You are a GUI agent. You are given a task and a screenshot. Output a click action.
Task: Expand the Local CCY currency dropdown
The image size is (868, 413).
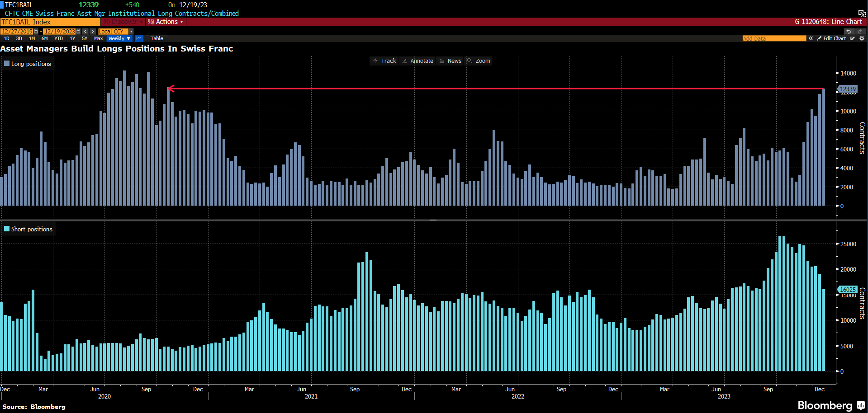(131, 32)
